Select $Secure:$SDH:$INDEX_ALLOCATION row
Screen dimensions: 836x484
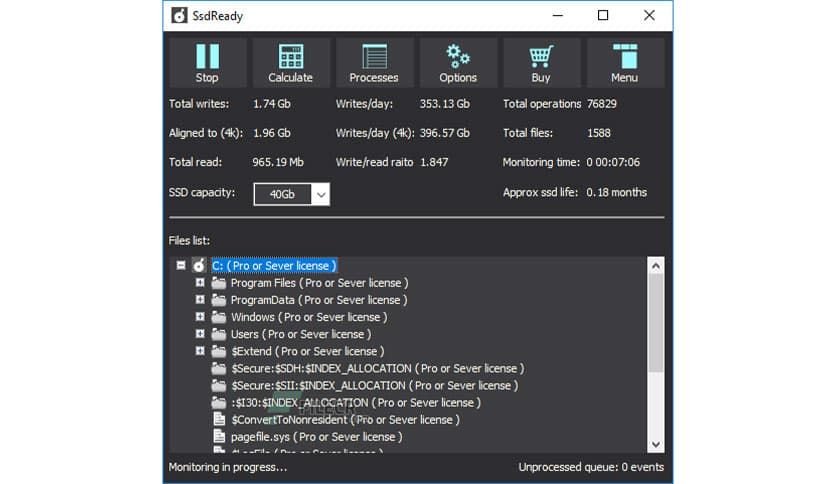coord(377,368)
